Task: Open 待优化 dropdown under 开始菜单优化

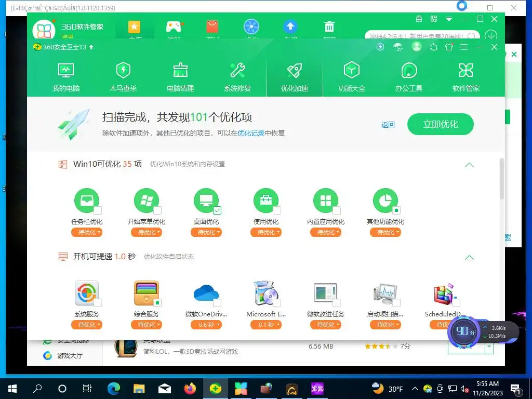Action: tap(147, 232)
